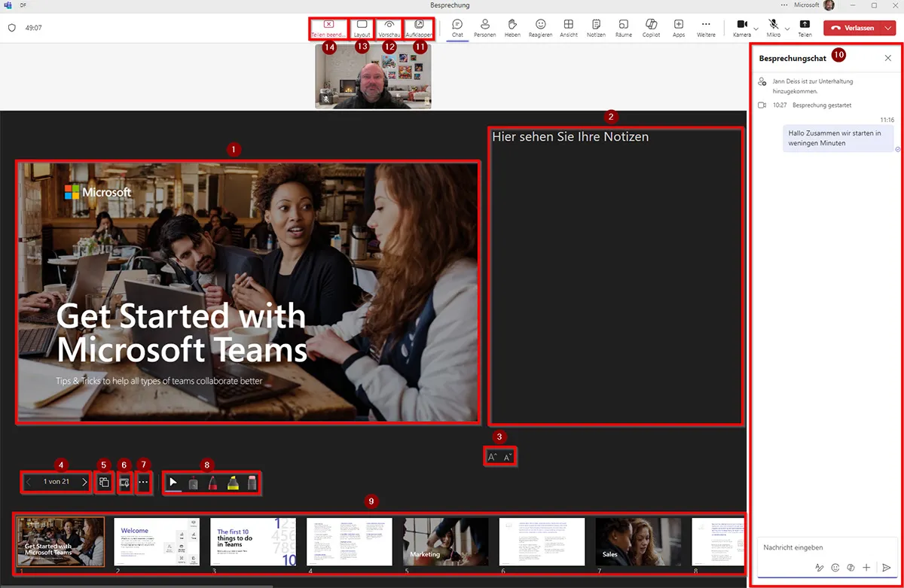The width and height of the screenshot is (904, 588).
Task: Increase notes text size with A+
Action: coord(492,455)
